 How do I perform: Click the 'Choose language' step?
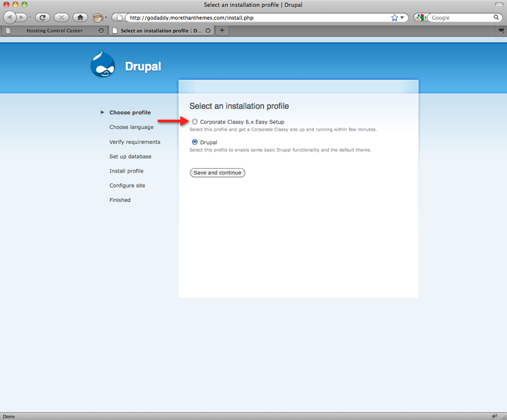tap(131, 127)
